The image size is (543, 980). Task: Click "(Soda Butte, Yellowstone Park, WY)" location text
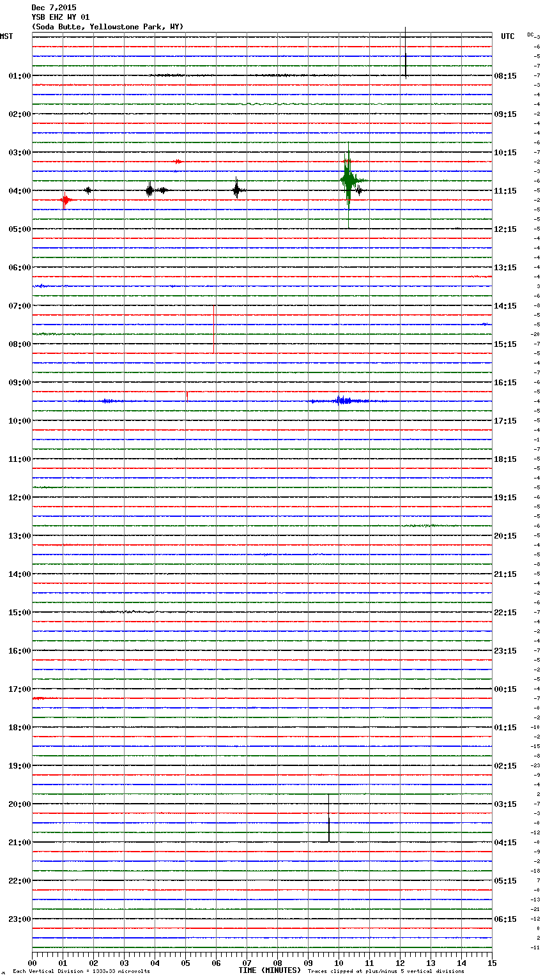click(x=107, y=27)
